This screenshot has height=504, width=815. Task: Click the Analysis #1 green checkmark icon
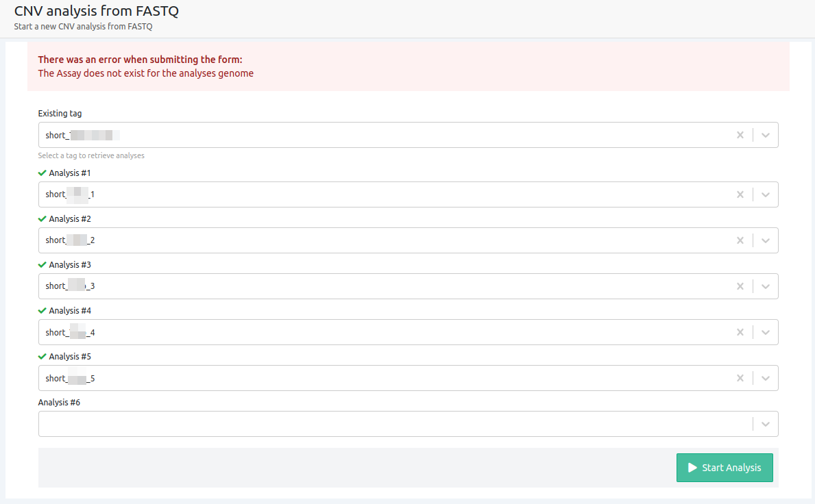(42, 173)
